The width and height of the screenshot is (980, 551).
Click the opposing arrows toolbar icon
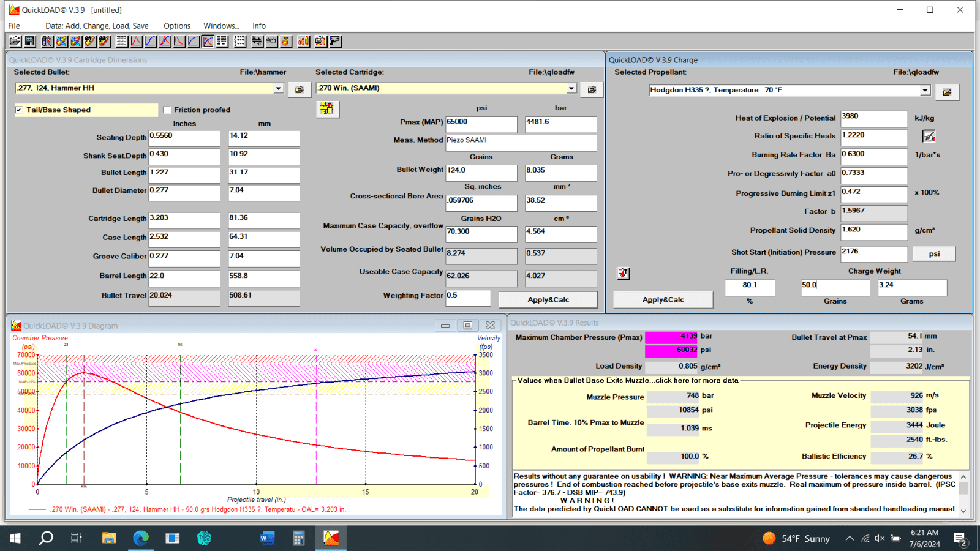pos(257,41)
